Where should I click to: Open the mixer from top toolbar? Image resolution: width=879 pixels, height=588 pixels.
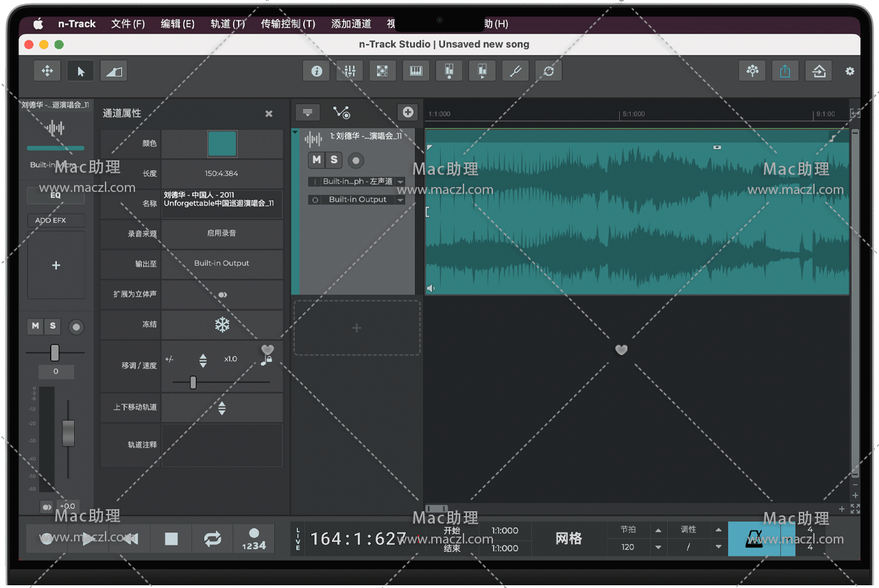349,71
